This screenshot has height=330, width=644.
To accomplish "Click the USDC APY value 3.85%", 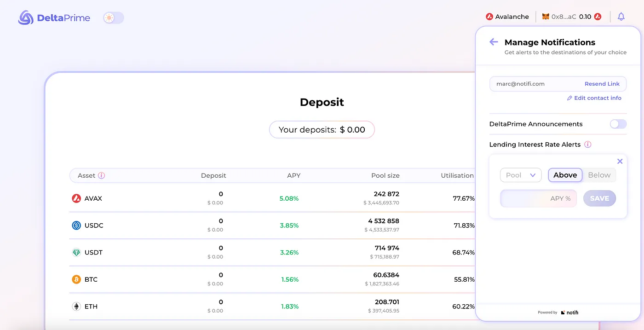I will tap(289, 226).
